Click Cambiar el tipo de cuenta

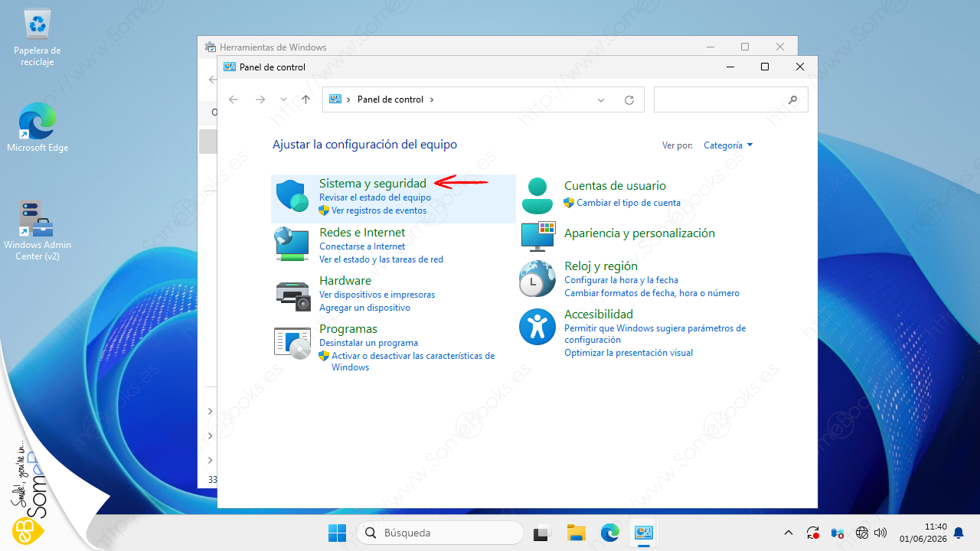(x=629, y=203)
